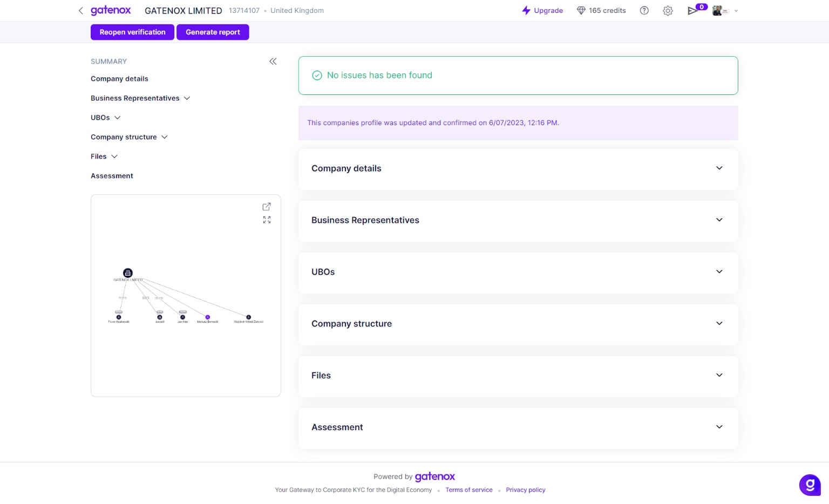Select Company structure in the sidebar
This screenshot has width=829, height=504.
click(124, 137)
